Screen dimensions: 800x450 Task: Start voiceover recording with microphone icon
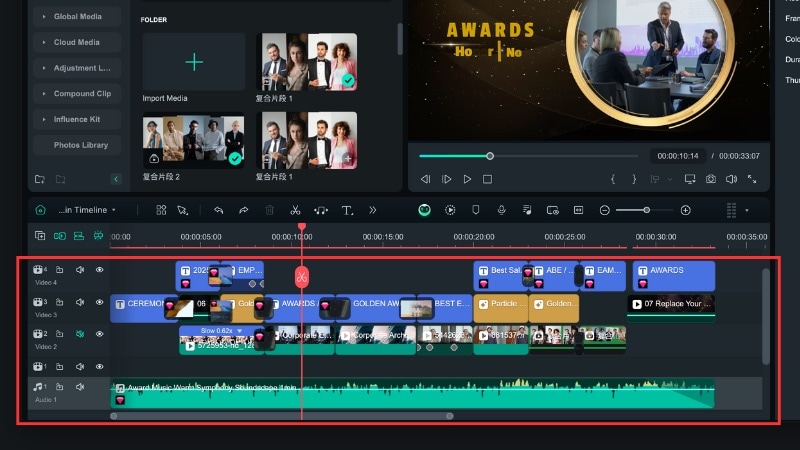[x=502, y=210]
